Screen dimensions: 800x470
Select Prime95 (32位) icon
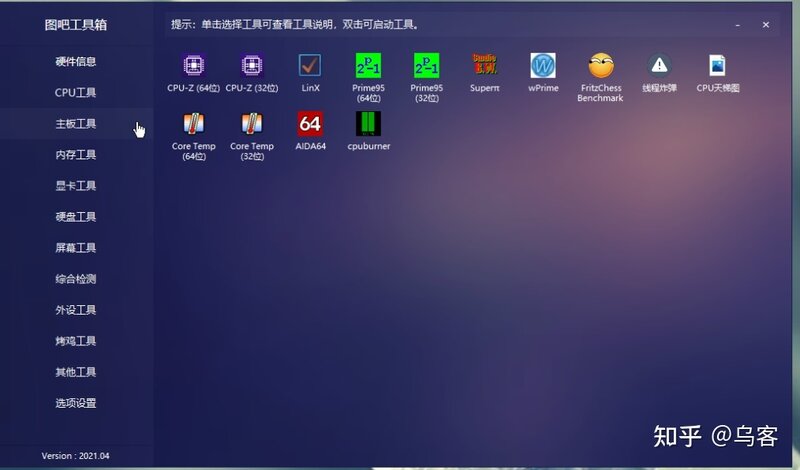click(427, 66)
